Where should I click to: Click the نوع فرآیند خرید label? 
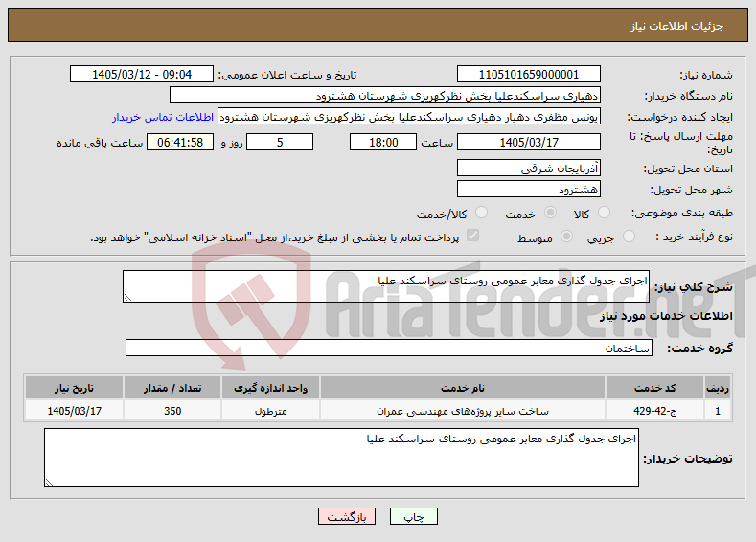695,237
